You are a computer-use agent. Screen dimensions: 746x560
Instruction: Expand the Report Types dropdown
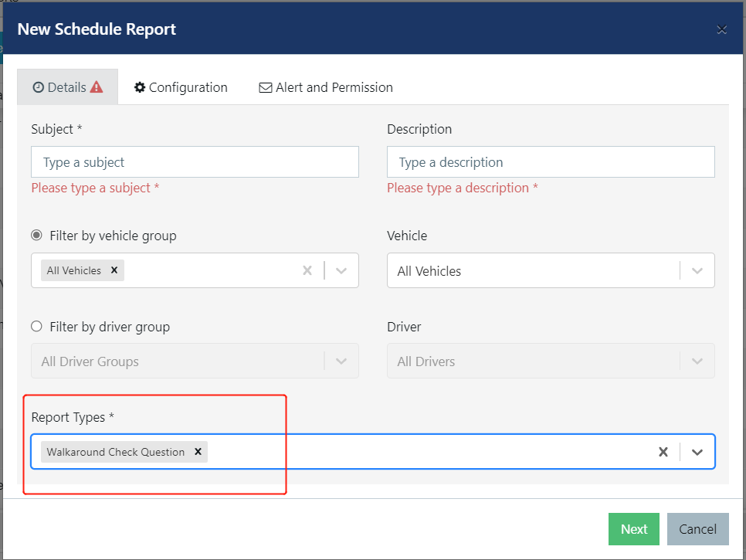point(697,452)
